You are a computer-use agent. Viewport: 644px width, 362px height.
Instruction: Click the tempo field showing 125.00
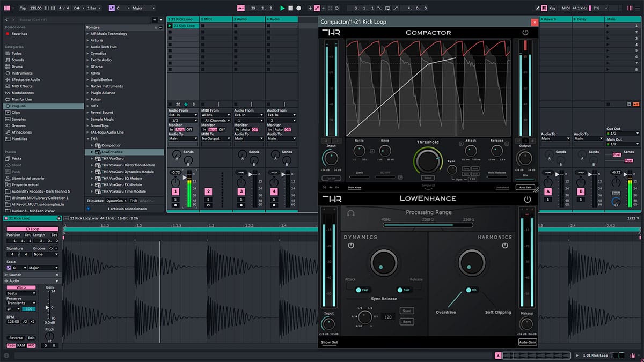coord(35,8)
